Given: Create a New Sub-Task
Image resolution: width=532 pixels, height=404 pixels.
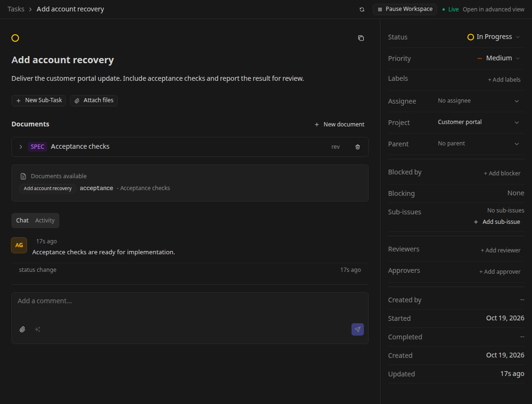Looking at the screenshot, I should coord(38,100).
